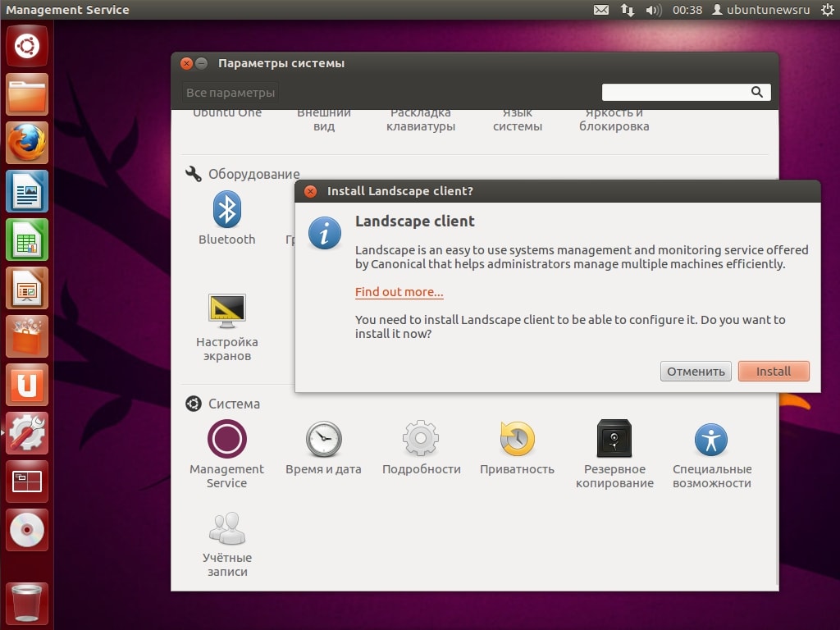This screenshot has height=630, width=840.
Task: Open Язык системы language settings
Action: (x=518, y=120)
